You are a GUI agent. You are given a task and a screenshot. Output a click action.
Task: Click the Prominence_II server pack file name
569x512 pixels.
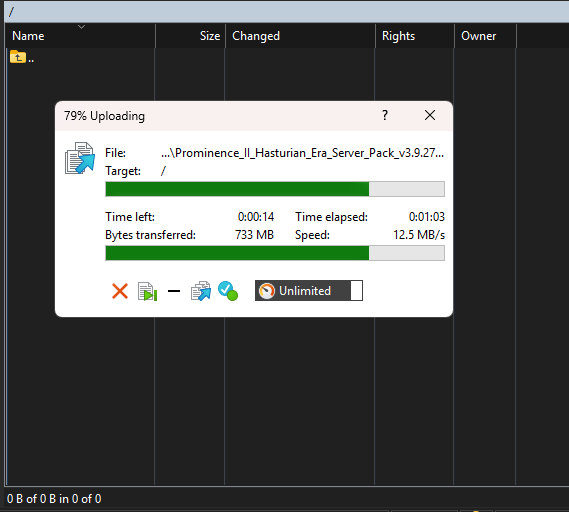point(302,153)
